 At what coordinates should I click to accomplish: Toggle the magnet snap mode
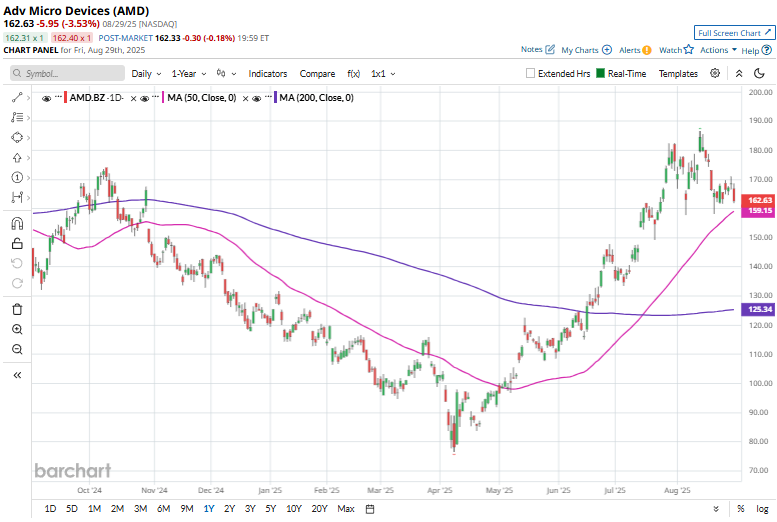(17, 224)
